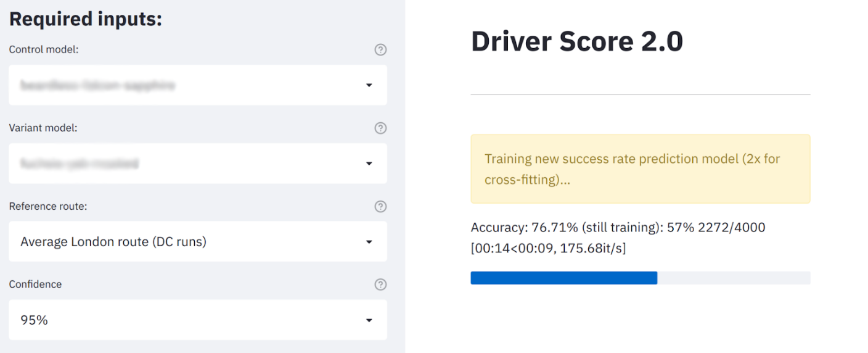Viewport: 868px width, 353px height.
Task: Expand the Variant model dropdown arrow
Action: tap(369, 164)
